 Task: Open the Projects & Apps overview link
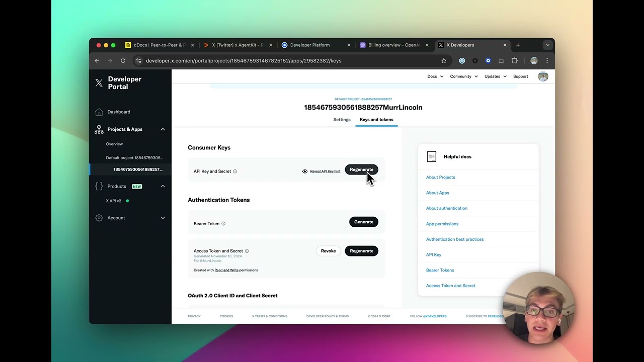pyautogui.click(x=114, y=144)
